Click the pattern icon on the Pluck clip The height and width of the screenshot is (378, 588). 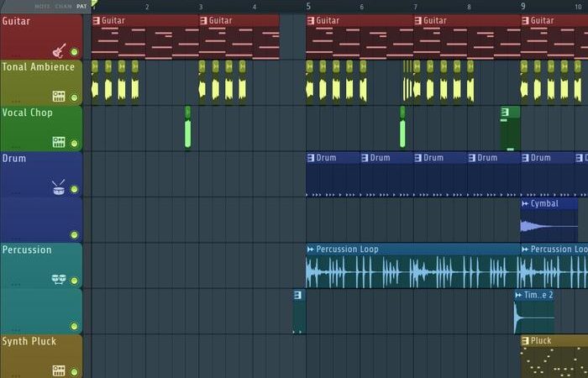[x=525, y=341]
